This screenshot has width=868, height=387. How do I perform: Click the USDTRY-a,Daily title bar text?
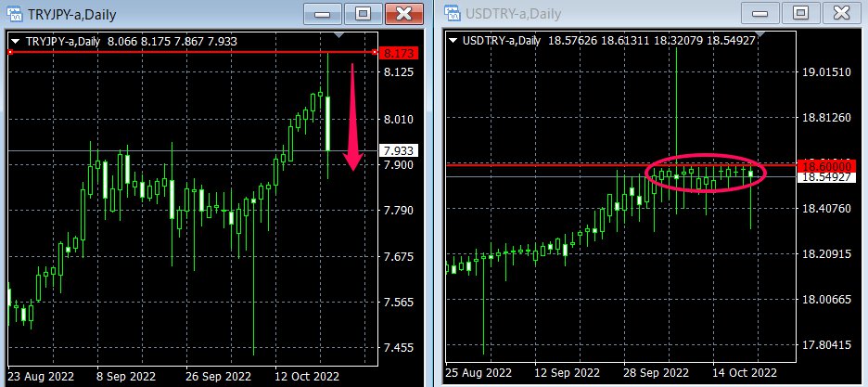(x=512, y=15)
